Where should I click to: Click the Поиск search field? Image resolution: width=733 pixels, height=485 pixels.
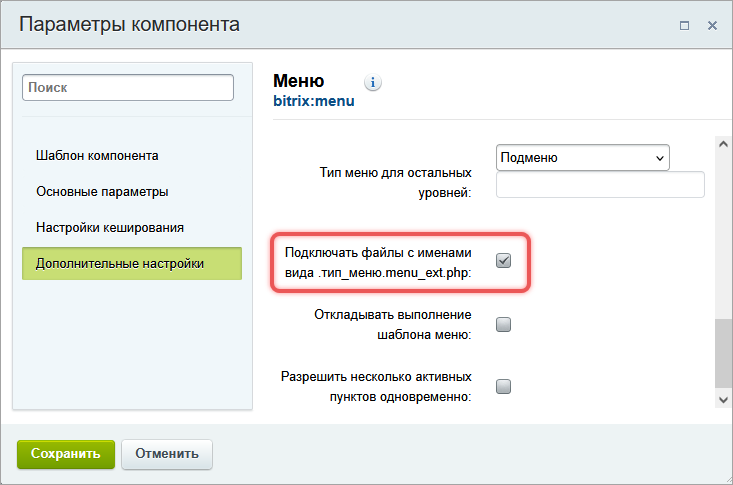coord(128,88)
